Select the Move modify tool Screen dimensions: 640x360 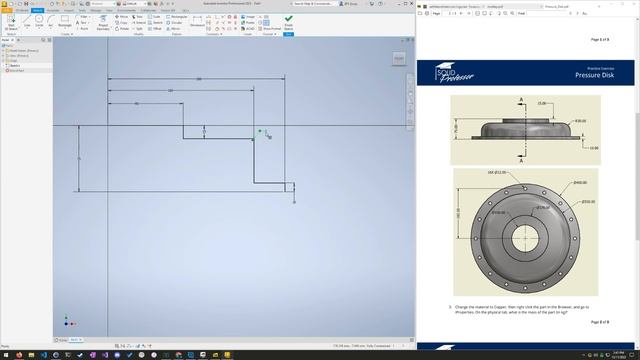[x=121, y=17]
